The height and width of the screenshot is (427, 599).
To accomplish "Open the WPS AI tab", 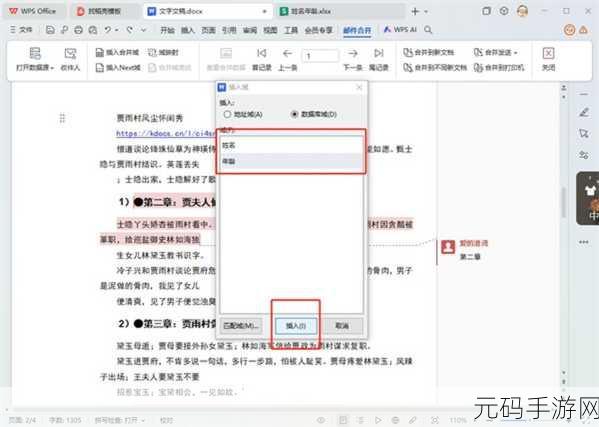I will (x=400, y=29).
